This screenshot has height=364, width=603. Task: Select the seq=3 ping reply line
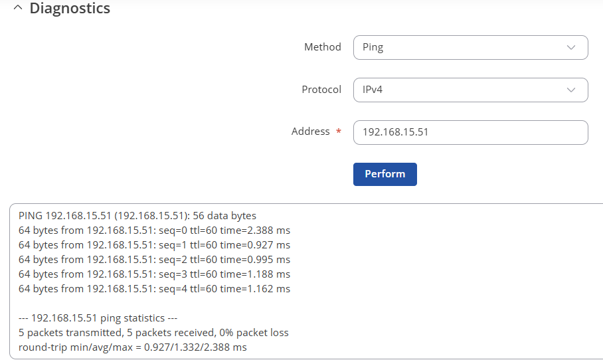click(x=154, y=274)
